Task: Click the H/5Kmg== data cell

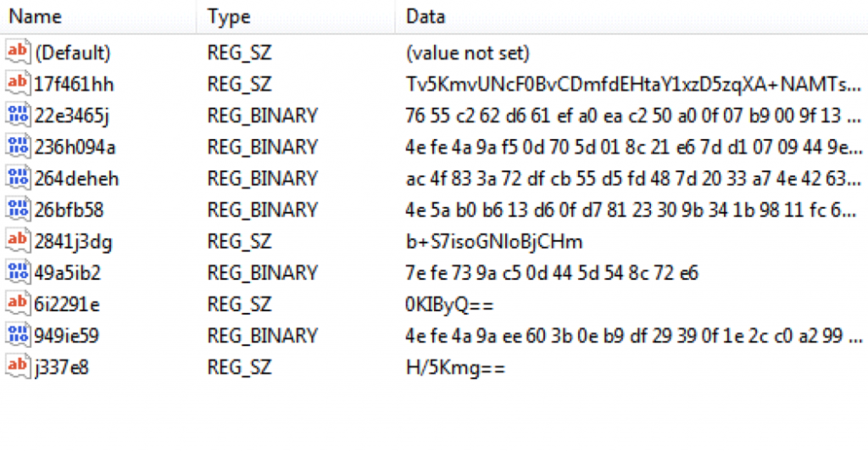Action: [x=455, y=368]
